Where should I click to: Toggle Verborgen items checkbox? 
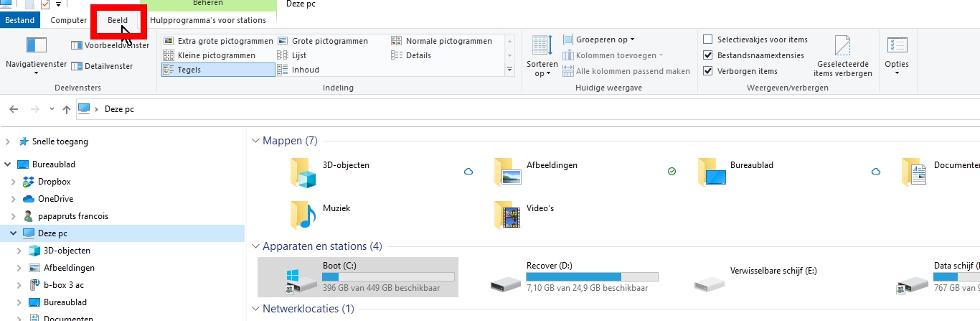708,71
